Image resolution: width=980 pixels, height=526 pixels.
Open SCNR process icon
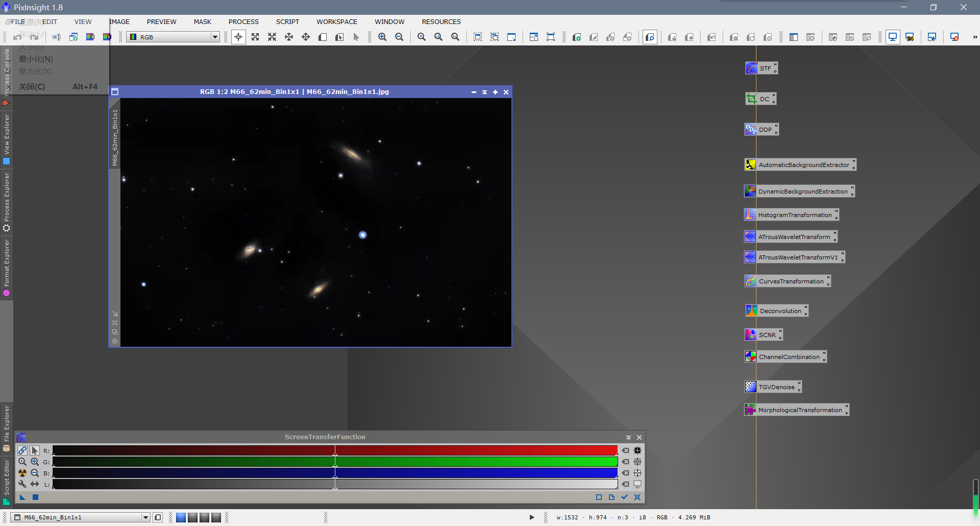764,334
